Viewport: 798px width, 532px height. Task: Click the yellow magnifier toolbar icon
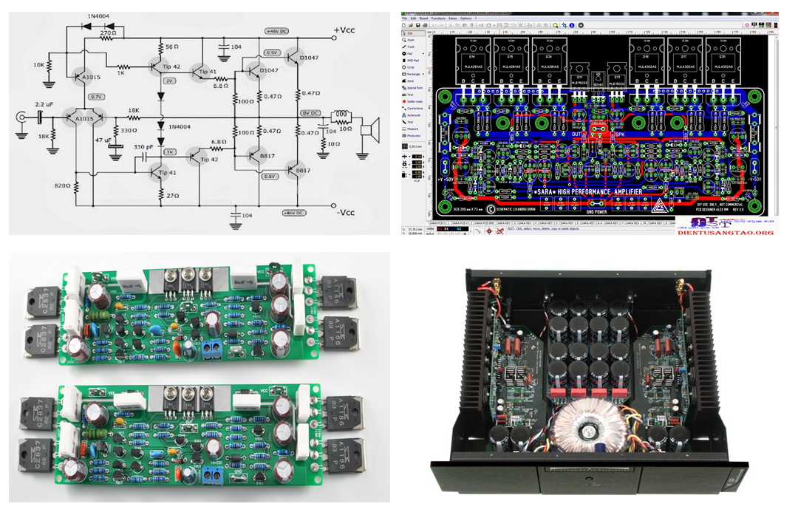(x=555, y=25)
